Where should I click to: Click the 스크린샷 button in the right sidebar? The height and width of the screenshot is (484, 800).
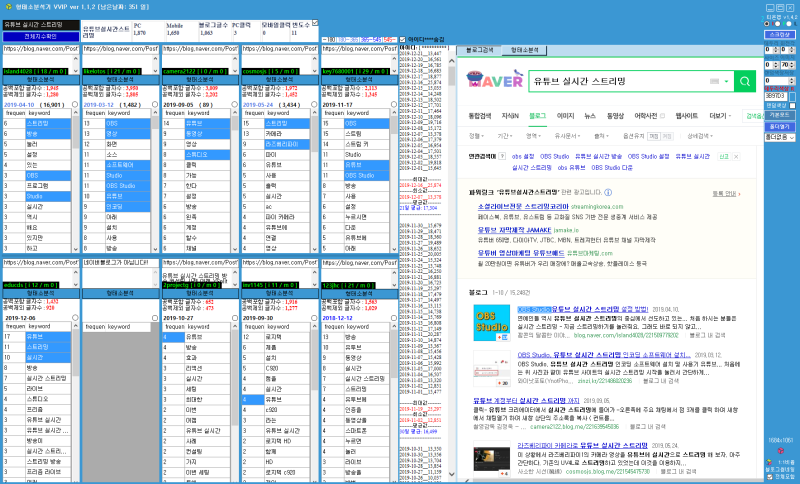click(x=780, y=35)
